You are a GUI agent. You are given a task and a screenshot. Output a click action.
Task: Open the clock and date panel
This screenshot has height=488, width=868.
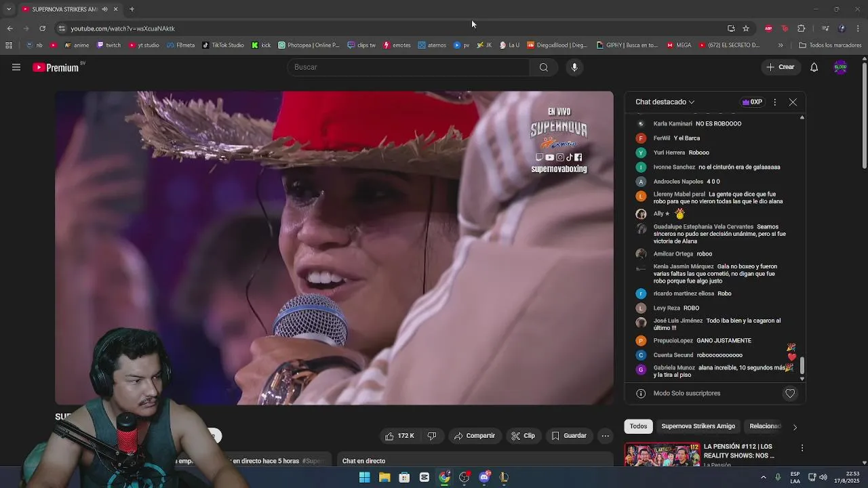click(848, 477)
